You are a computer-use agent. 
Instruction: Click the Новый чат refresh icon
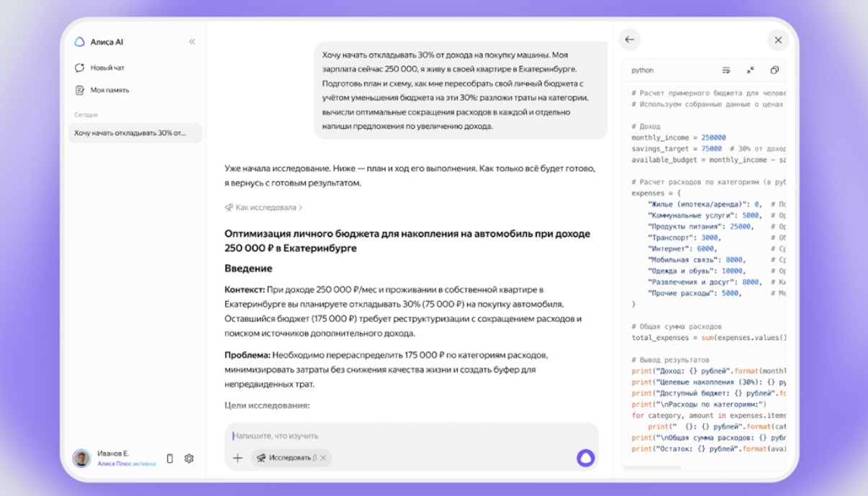pyautogui.click(x=79, y=68)
